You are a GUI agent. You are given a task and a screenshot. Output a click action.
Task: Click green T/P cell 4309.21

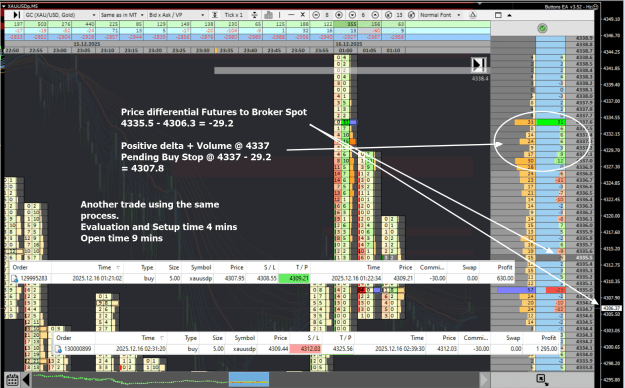tap(294, 278)
